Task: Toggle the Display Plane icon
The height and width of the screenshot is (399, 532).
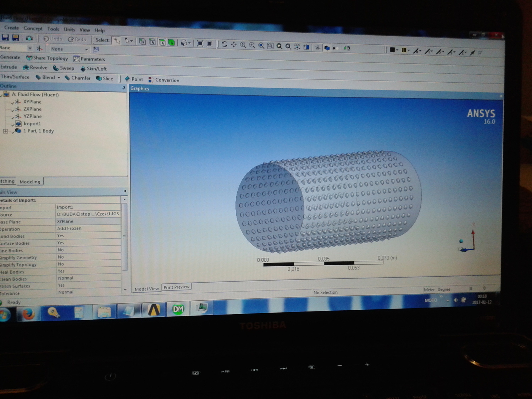Action: point(306,47)
